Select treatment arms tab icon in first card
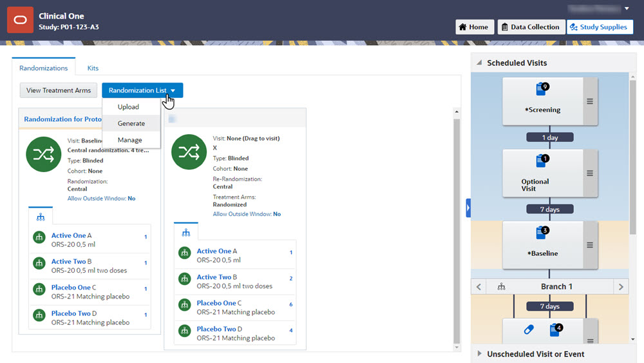 point(40,217)
